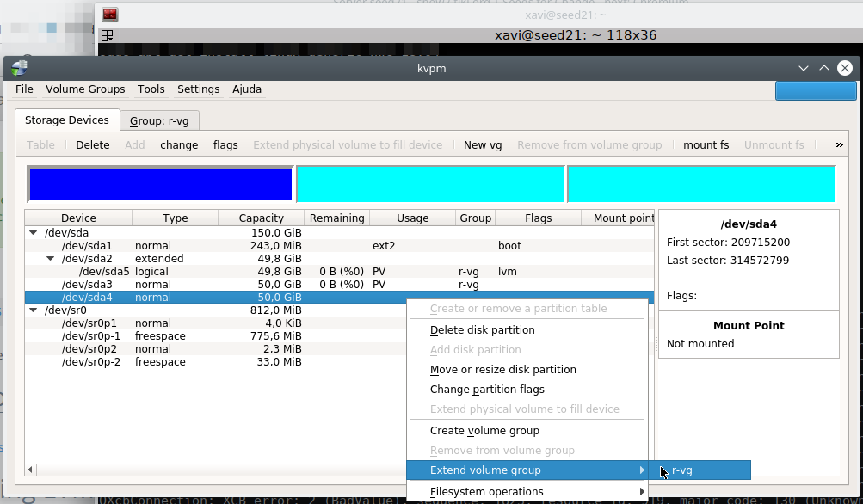Switch to the Group: r-vg tab
Viewport: 863px width, 504px height.
159,120
